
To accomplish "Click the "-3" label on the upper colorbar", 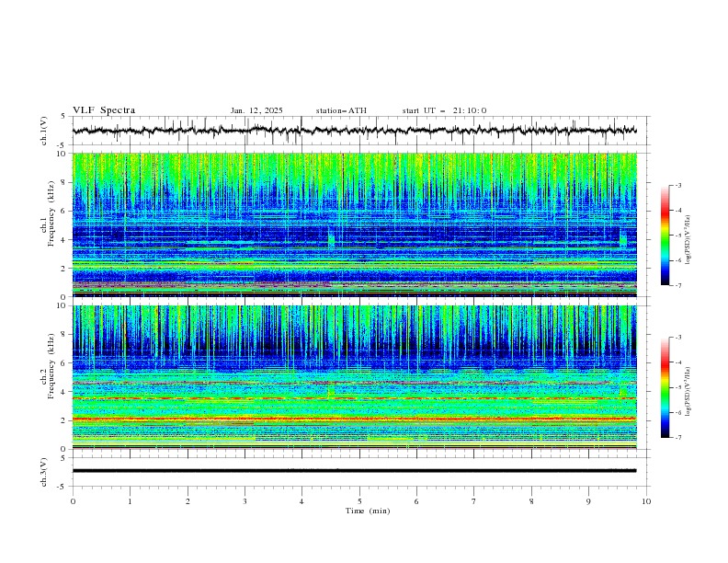I will pos(677,185).
